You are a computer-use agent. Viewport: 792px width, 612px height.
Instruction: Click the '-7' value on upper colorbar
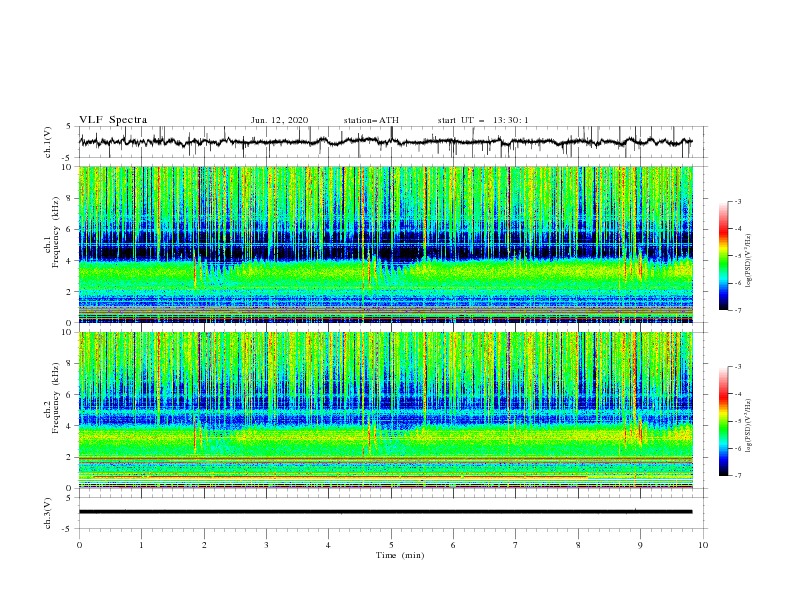pos(738,311)
